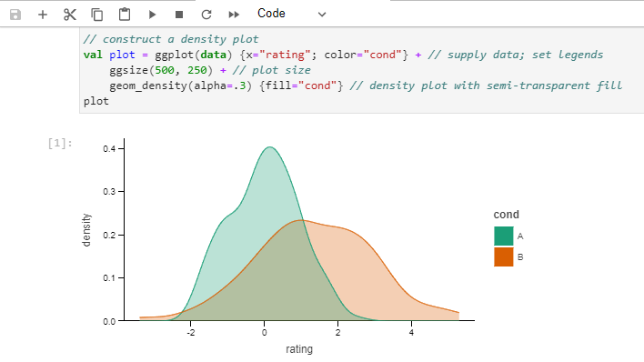Save the notebook with the disk icon
This screenshot has width=644, height=362.
click(15, 15)
